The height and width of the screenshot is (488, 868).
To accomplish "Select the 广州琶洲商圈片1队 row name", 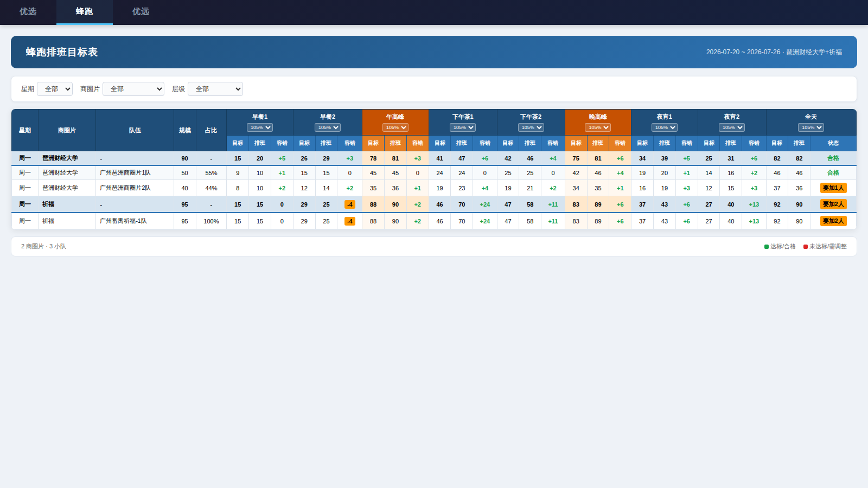I will [125, 173].
